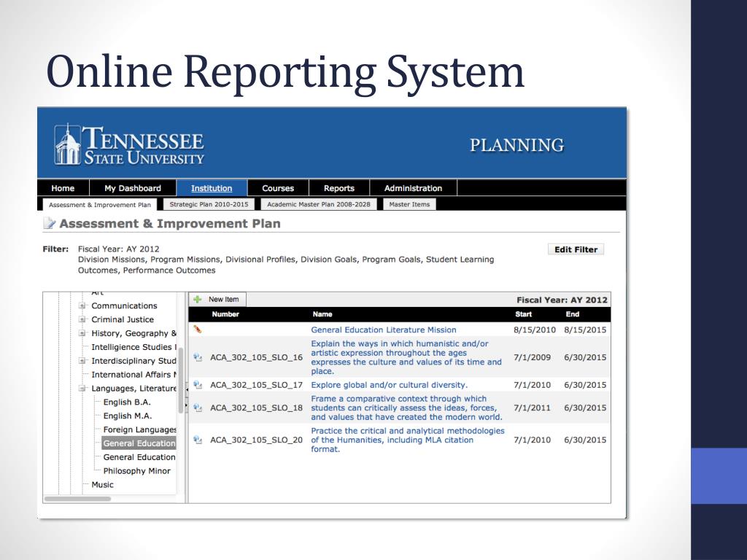747x560 pixels.
Task: Expand the Communications tree node
Action: pyautogui.click(x=82, y=306)
